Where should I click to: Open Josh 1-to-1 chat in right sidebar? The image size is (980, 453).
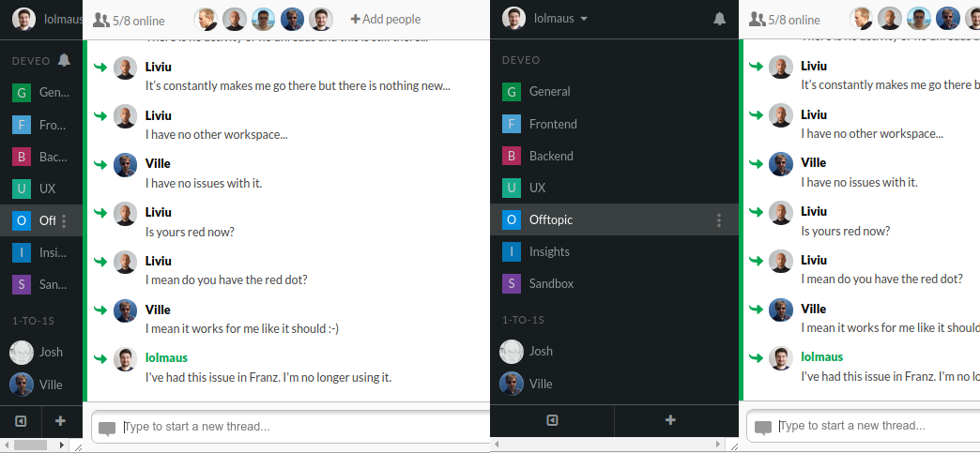coord(614,351)
